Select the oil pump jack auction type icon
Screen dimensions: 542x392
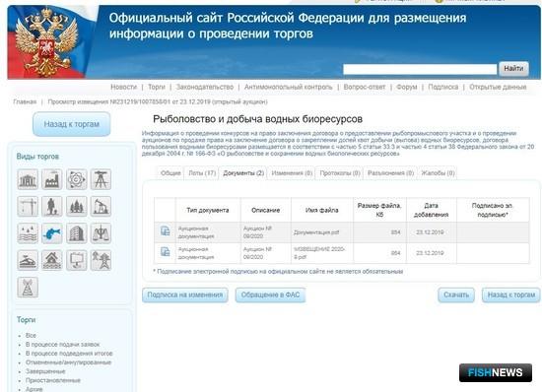pos(101,206)
